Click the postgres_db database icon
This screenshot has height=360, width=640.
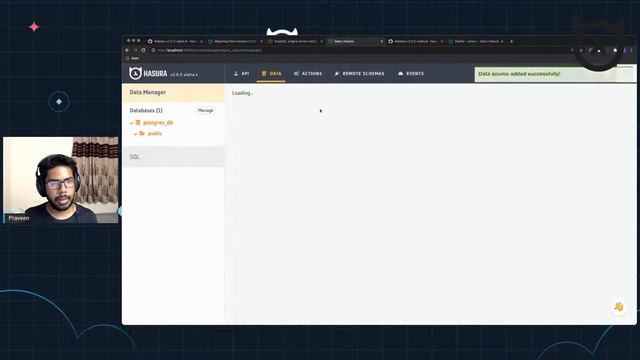click(138, 122)
